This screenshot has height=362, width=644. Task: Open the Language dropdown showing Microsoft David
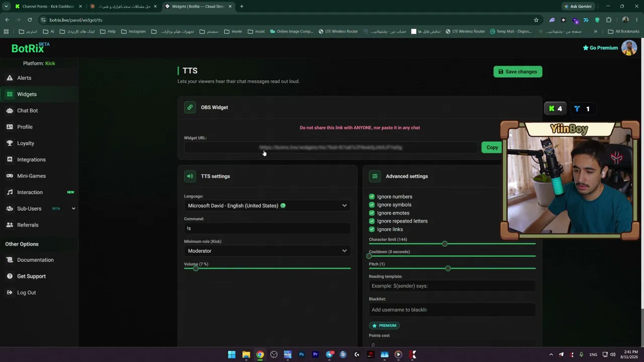click(x=267, y=206)
